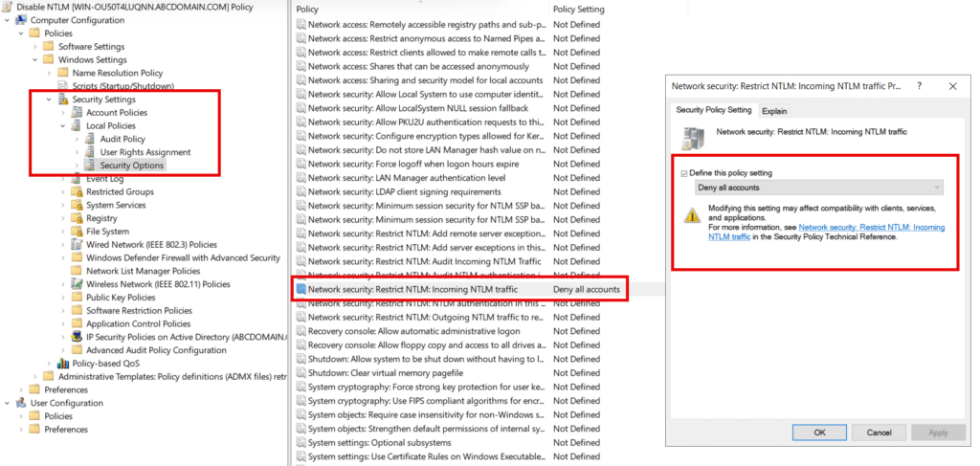
Task: Select System settings: Optional subsystems policy
Action: tap(379, 443)
